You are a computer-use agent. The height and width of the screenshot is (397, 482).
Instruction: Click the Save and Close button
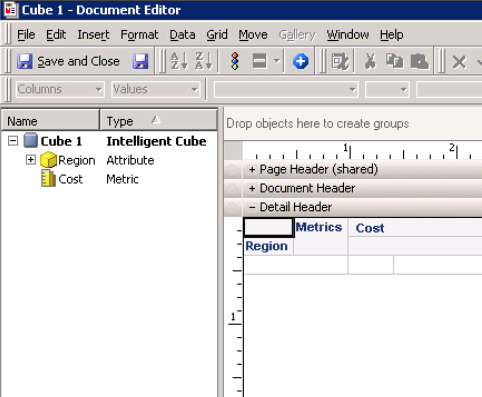(68, 61)
